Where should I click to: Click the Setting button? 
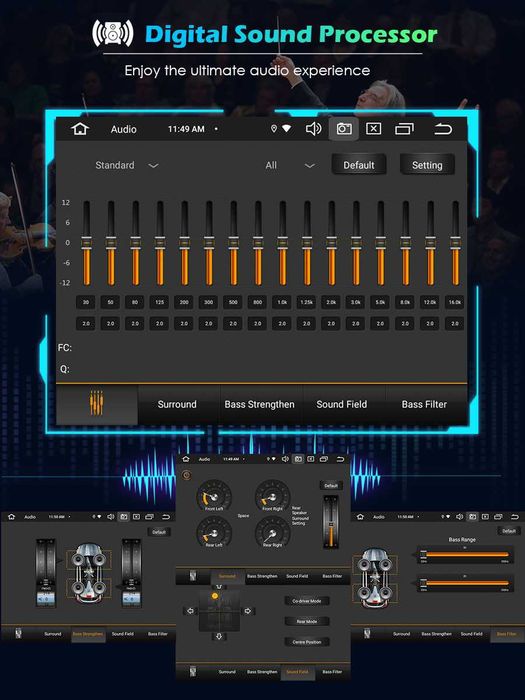tap(427, 165)
